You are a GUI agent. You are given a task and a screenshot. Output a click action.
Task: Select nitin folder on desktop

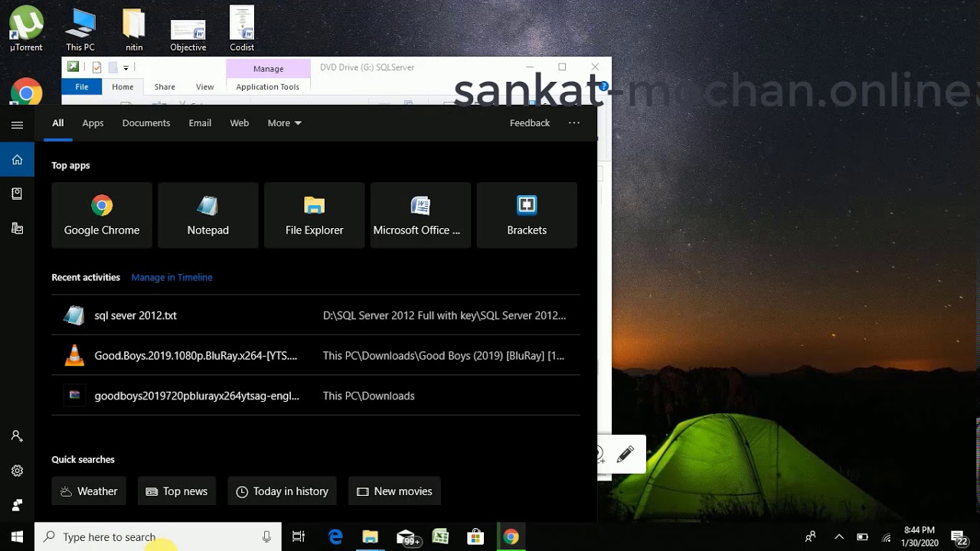[134, 29]
